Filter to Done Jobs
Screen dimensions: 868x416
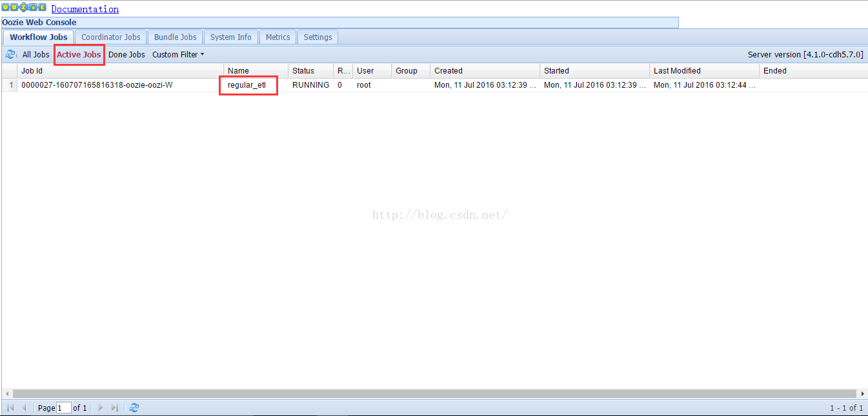click(x=126, y=55)
